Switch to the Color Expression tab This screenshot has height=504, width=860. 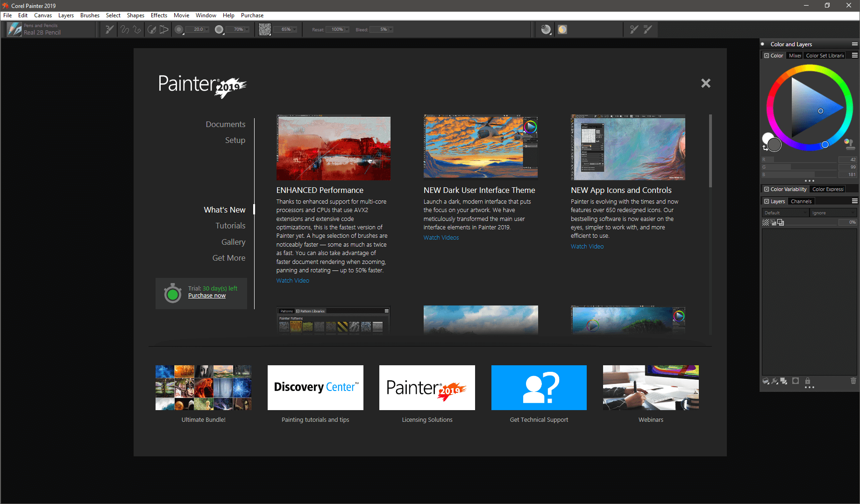828,189
